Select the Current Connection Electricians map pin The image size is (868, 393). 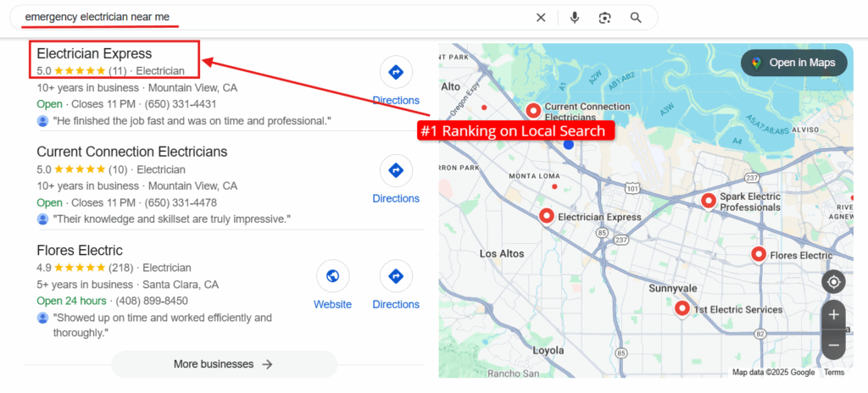pos(533,111)
